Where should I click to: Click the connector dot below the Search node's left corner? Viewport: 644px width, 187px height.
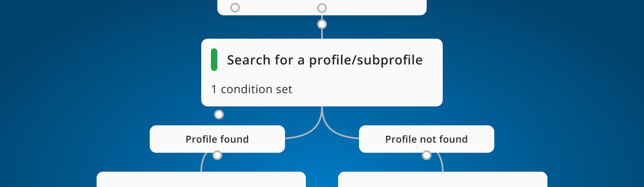point(219,114)
